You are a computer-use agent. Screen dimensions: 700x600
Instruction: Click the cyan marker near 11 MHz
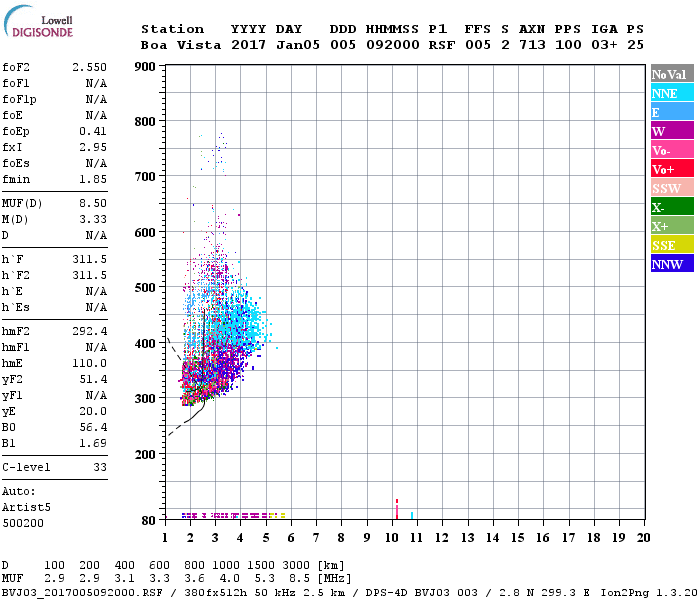(x=412, y=515)
